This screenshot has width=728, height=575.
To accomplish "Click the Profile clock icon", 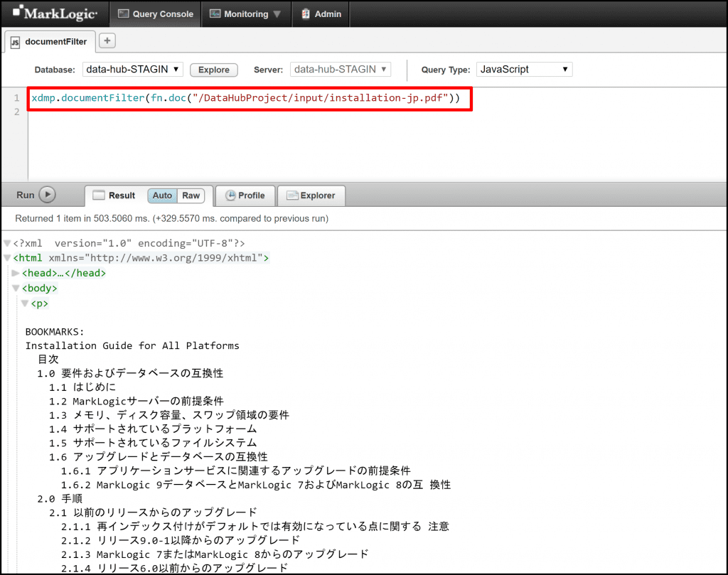I will tap(230, 195).
